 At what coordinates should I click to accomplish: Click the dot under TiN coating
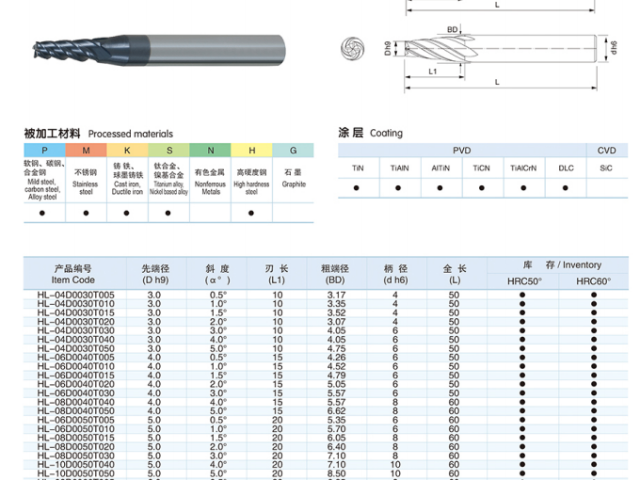pos(357,187)
